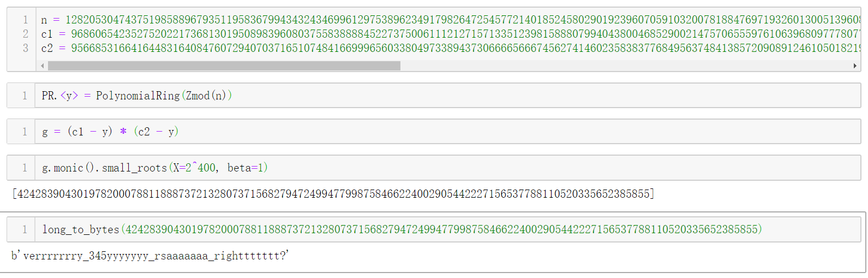Screen dimensions: 868x278
Task: Click line number 3 in the first cell gutter
Action: (25, 48)
